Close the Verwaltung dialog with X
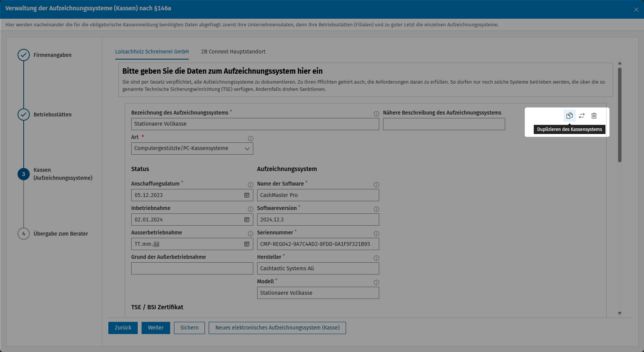Image resolution: width=644 pixels, height=352 pixels. pyautogui.click(x=636, y=10)
